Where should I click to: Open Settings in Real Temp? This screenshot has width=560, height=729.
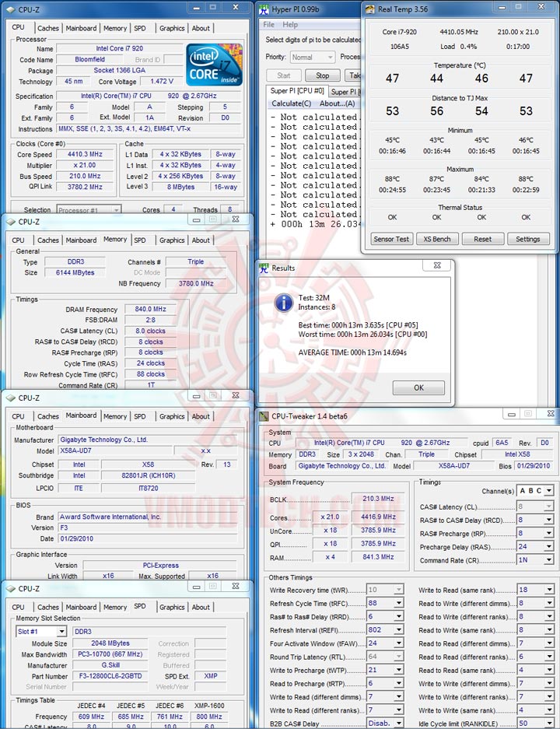tap(528, 239)
